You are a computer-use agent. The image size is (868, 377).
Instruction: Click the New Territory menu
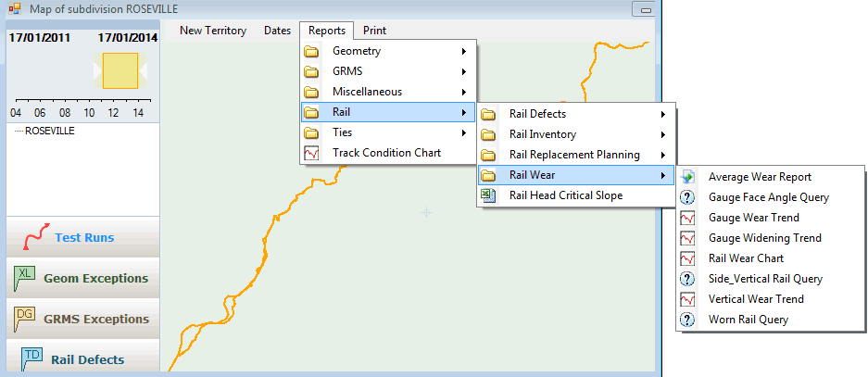pyautogui.click(x=213, y=31)
